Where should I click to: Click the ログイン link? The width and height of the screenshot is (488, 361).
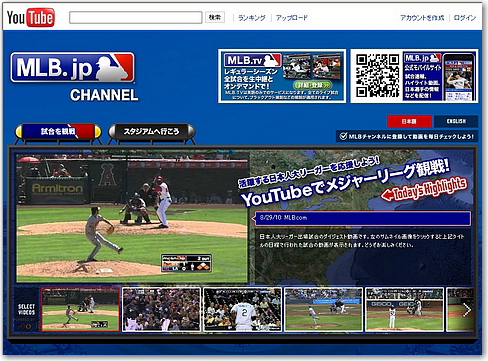pyautogui.click(x=465, y=18)
